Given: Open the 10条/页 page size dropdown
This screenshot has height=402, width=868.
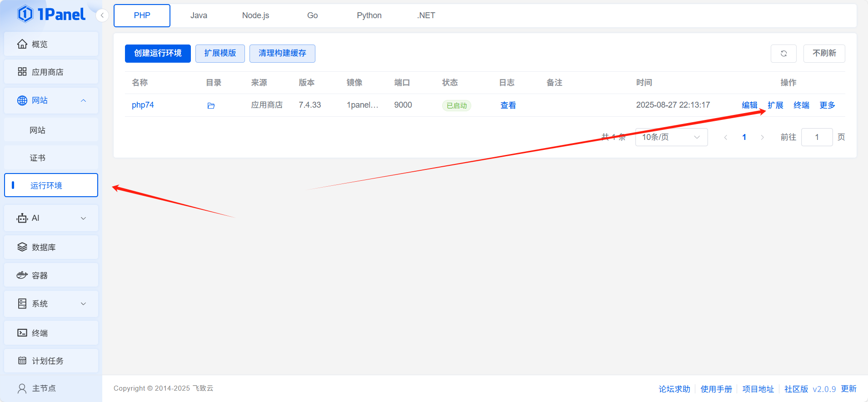Looking at the screenshot, I should (671, 137).
